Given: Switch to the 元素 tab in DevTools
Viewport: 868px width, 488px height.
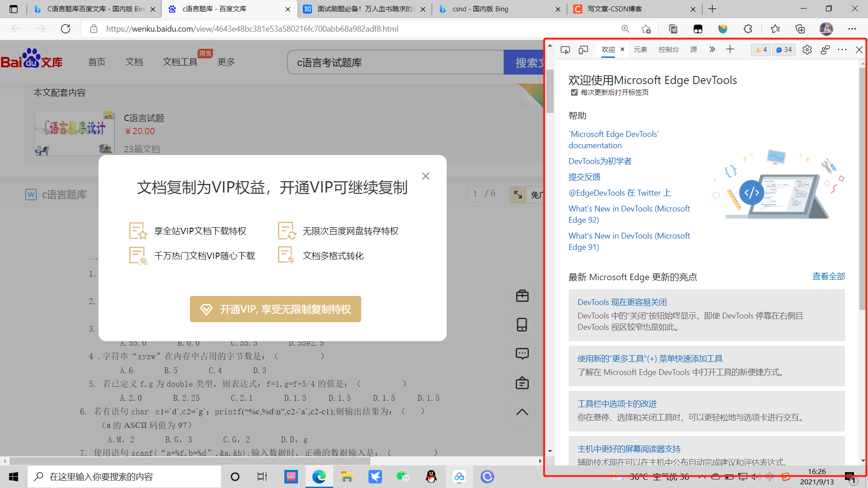Looking at the screenshot, I should (x=640, y=50).
